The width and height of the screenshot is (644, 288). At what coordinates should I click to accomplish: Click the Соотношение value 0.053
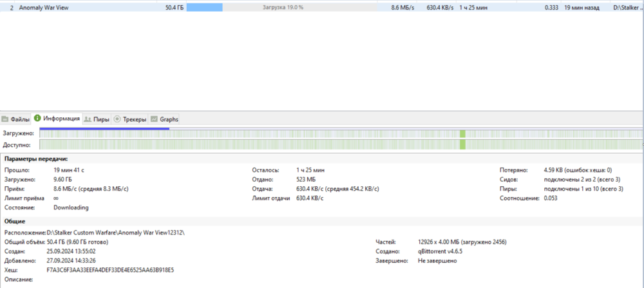[551, 198]
